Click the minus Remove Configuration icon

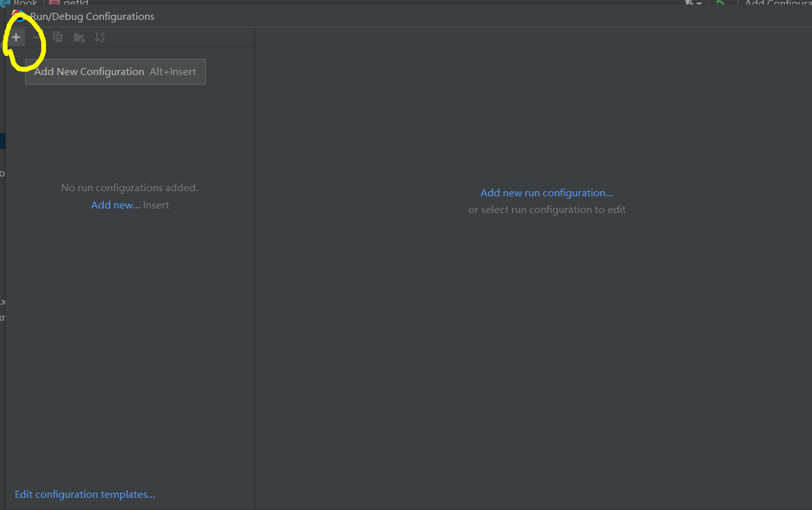37,37
